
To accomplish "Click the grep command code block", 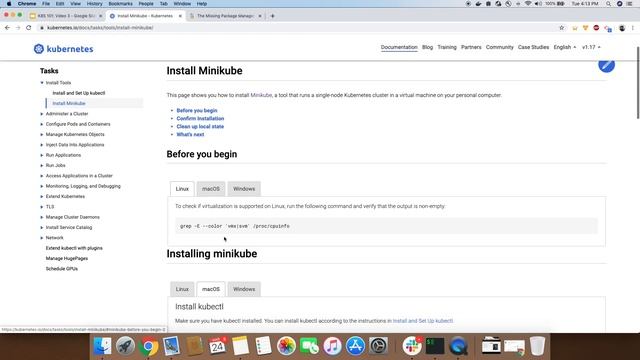I will tap(386, 226).
